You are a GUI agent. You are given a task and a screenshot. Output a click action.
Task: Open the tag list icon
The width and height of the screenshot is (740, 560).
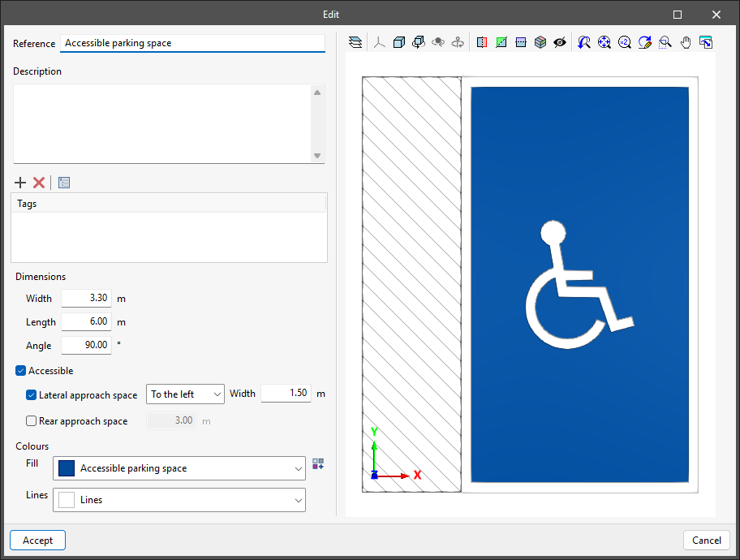[64, 183]
